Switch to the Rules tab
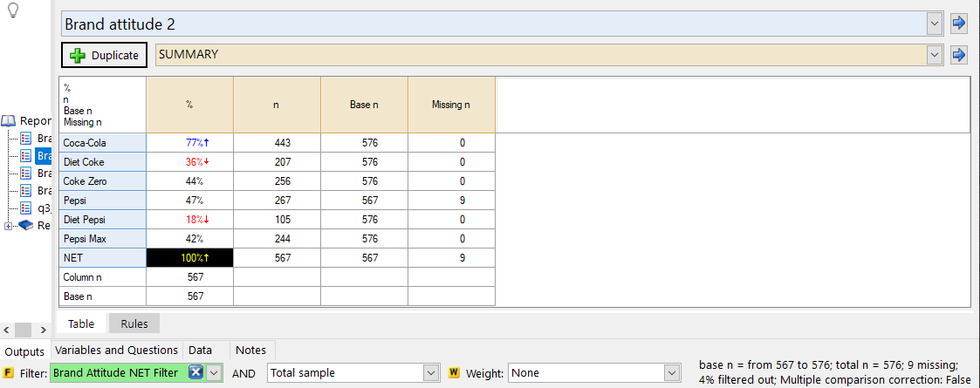This screenshot has height=388, width=980. pyautogui.click(x=134, y=323)
